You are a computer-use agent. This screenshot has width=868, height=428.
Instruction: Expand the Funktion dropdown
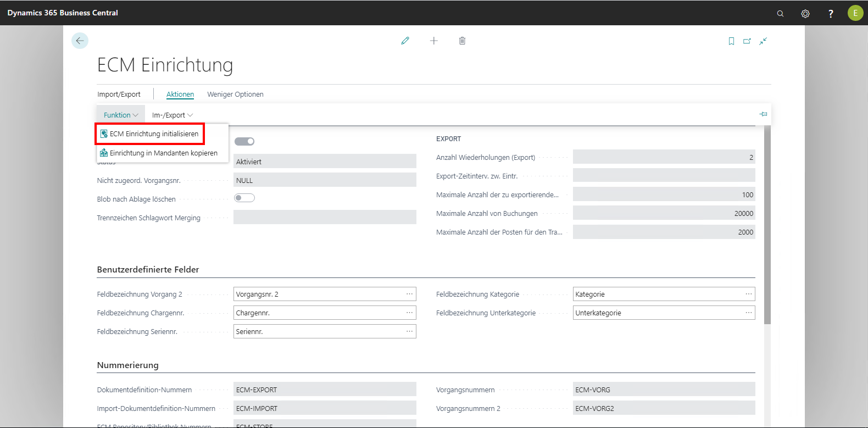pos(121,115)
